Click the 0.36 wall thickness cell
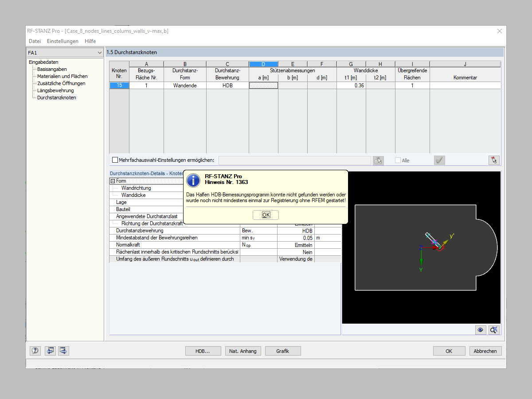 [x=351, y=86]
